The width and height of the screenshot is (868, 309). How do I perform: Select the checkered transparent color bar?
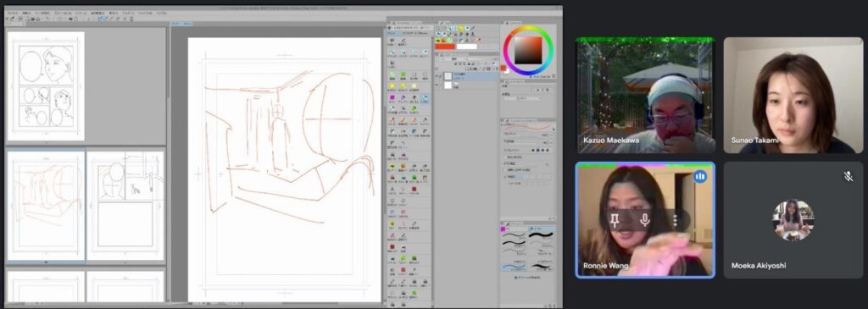(x=487, y=47)
